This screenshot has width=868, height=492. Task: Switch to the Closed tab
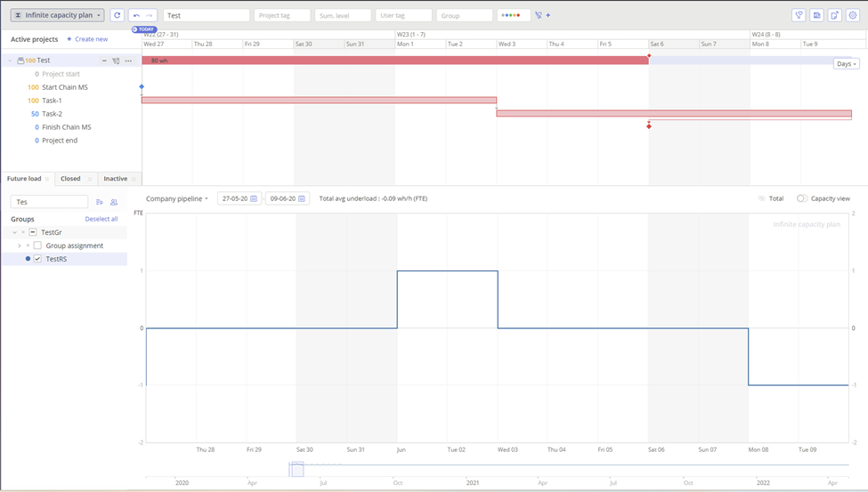pos(70,179)
